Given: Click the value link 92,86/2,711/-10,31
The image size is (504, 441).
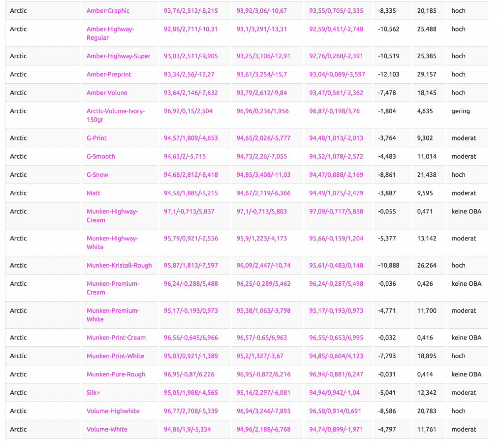Looking at the screenshot, I should (191, 29).
